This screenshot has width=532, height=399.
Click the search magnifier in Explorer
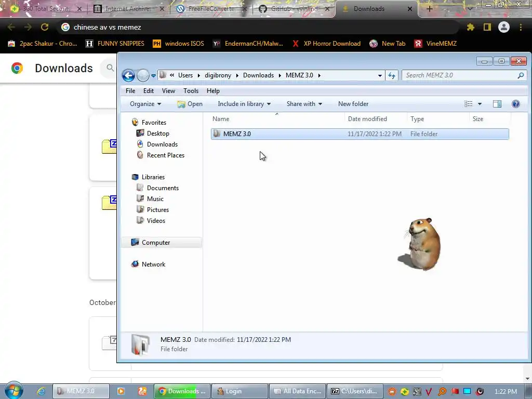point(521,75)
